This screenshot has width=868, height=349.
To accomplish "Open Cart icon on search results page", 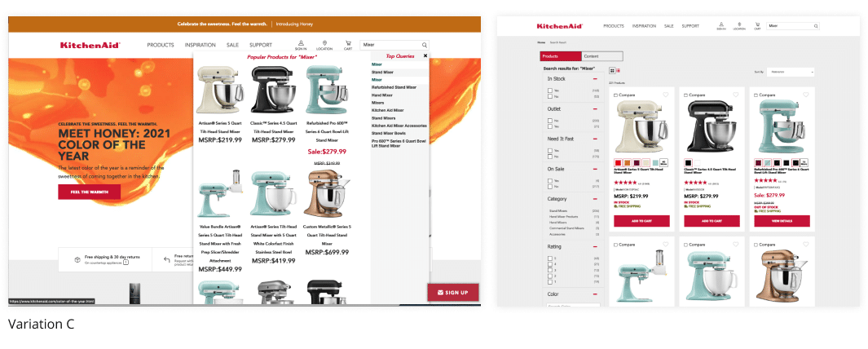I will pyautogui.click(x=757, y=25).
